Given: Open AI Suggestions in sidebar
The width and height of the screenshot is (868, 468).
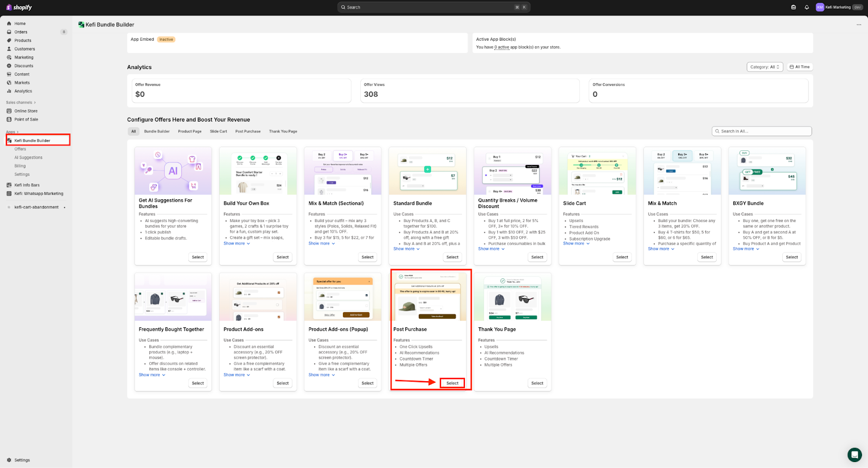Looking at the screenshot, I should [x=28, y=157].
